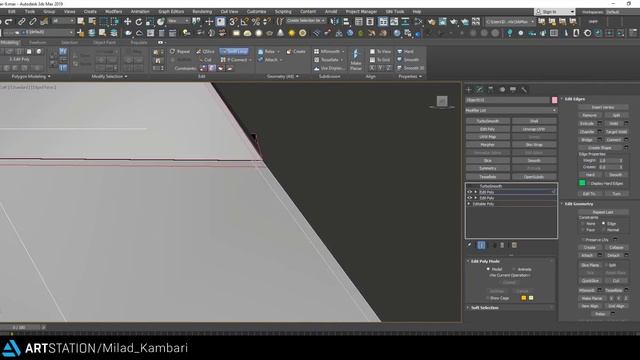Viewport: 640px width, 360px height.
Task: Click the pink object color swatch
Action: (x=554, y=100)
